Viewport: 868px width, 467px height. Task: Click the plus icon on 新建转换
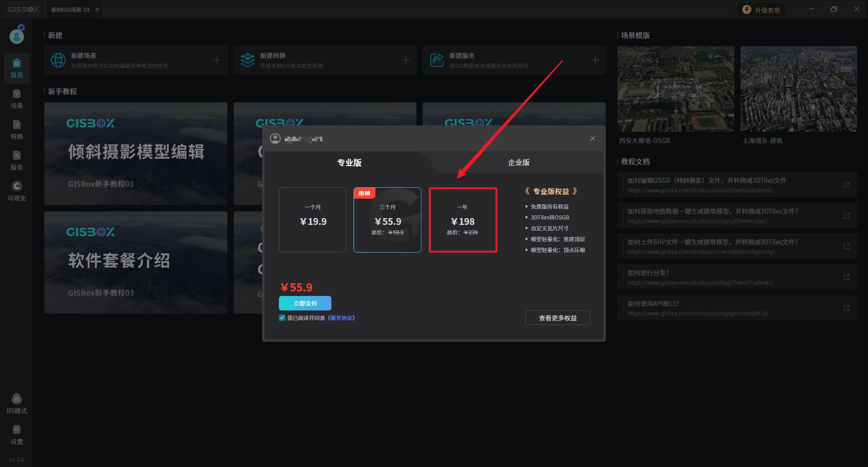point(406,60)
